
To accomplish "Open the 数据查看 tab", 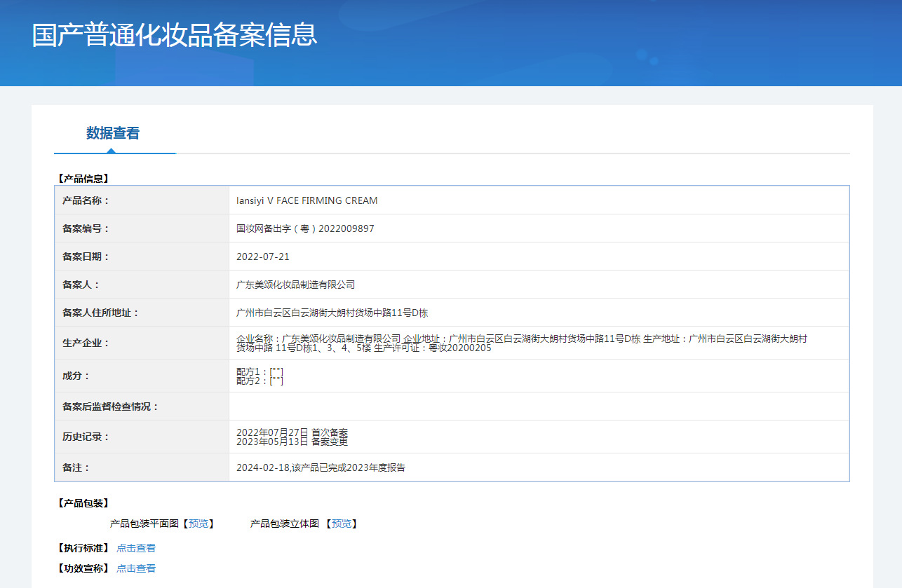I will pyautogui.click(x=113, y=133).
